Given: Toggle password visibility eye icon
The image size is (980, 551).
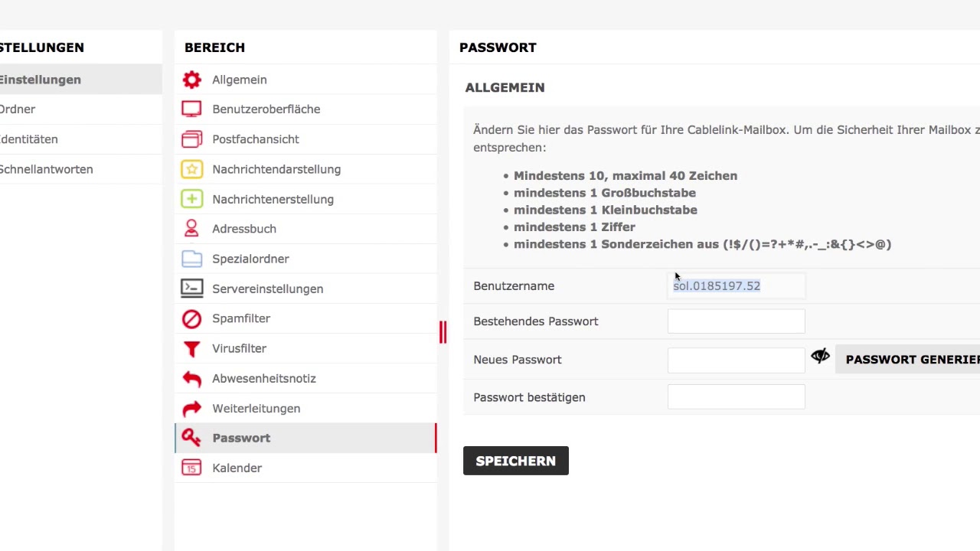Looking at the screenshot, I should coord(820,357).
